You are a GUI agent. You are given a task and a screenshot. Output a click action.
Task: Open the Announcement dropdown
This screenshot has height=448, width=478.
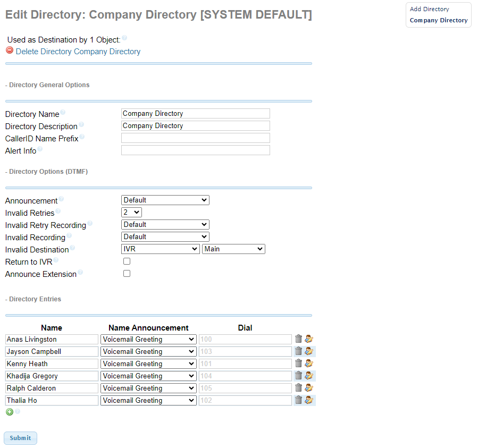click(x=165, y=200)
